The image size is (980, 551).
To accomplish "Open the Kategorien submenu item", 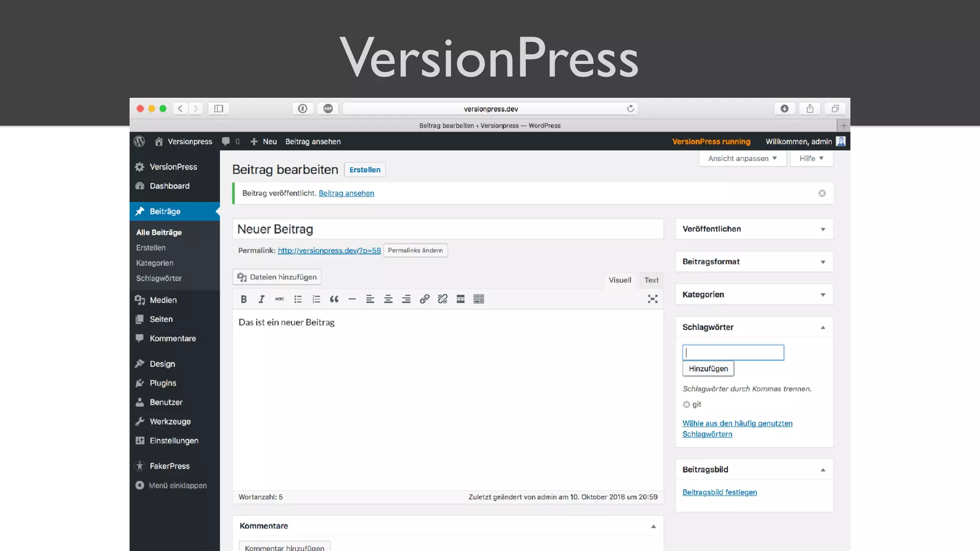I will click(155, 263).
